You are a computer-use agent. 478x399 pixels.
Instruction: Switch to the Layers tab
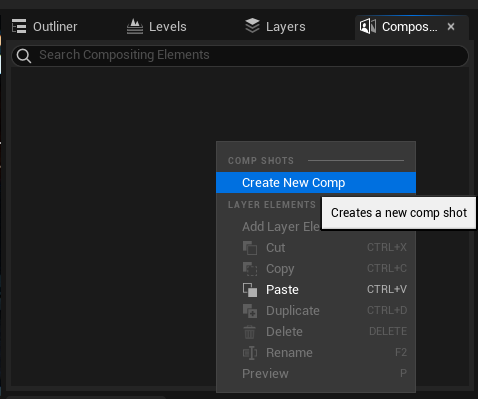pos(275,27)
